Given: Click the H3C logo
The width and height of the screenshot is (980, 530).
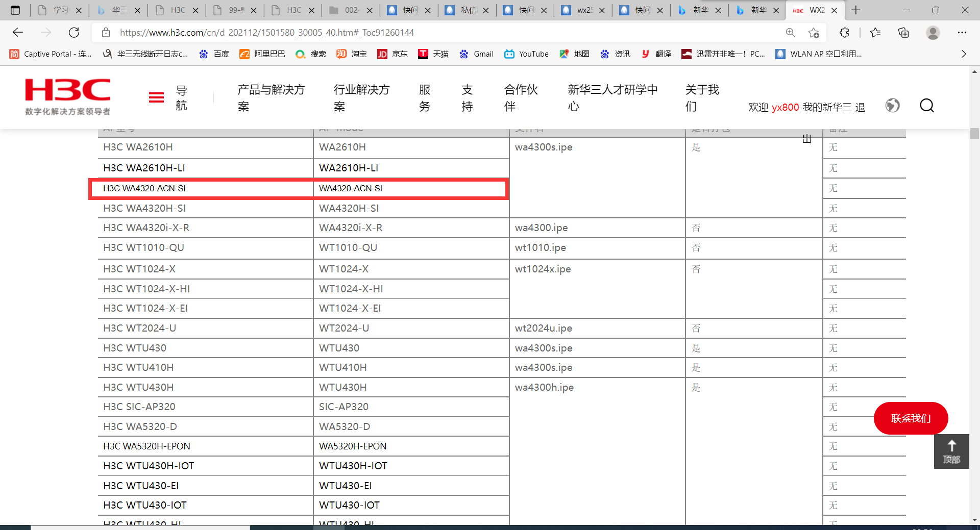Looking at the screenshot, I should [68, 96].
